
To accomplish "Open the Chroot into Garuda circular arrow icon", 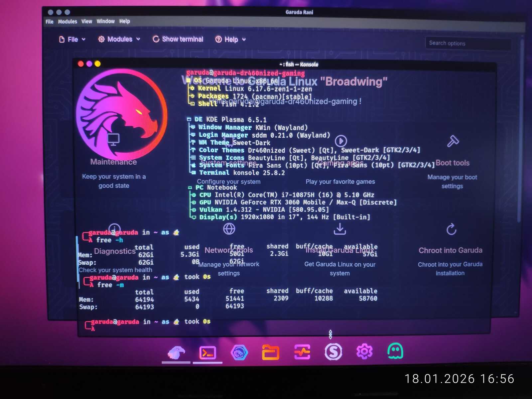I will pos(451,229).
